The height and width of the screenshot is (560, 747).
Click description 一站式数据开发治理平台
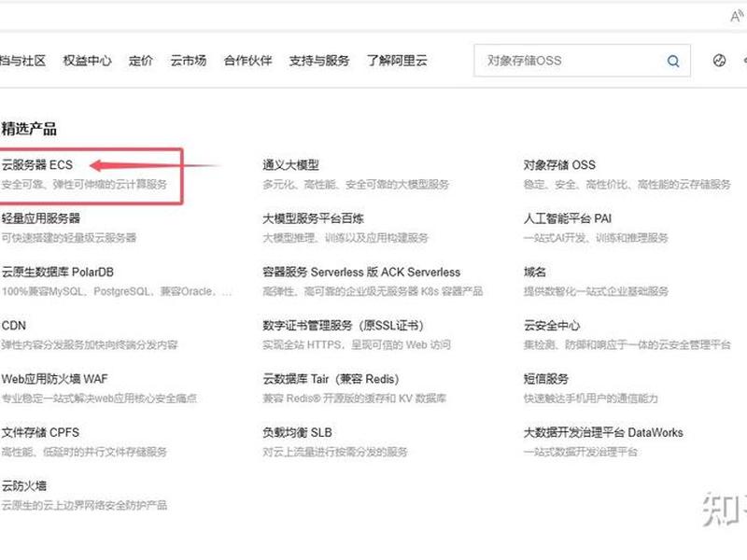coord(580,452)
